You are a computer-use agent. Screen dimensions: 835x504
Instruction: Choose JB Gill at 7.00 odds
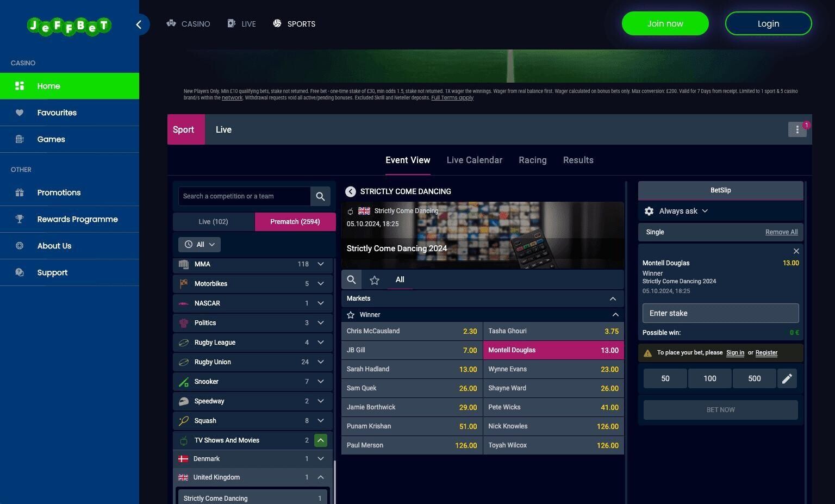pos(412,350)
